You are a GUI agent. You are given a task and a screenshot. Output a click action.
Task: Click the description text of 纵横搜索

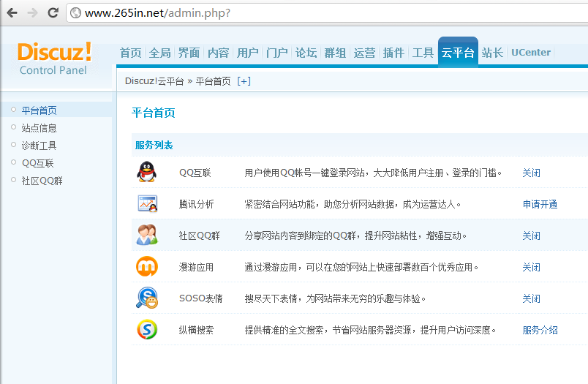click(371, 330)
